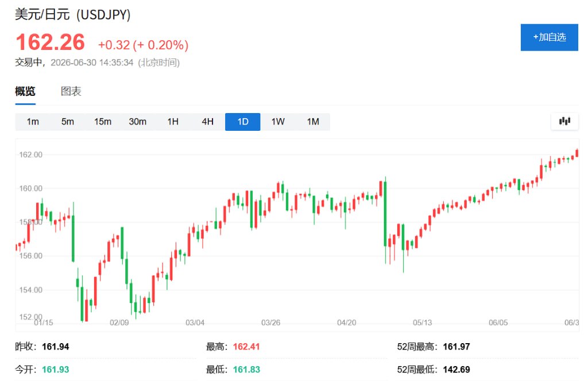Choose the 5m timeframe
This screenshot has width=588, height=381.
(x=68, y=122)
